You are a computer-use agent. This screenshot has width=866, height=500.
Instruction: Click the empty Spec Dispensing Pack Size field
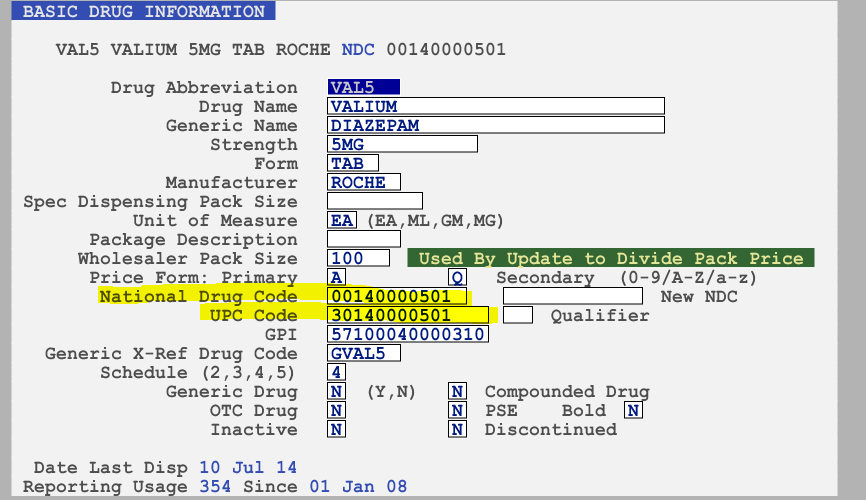[x=375, y=201]
